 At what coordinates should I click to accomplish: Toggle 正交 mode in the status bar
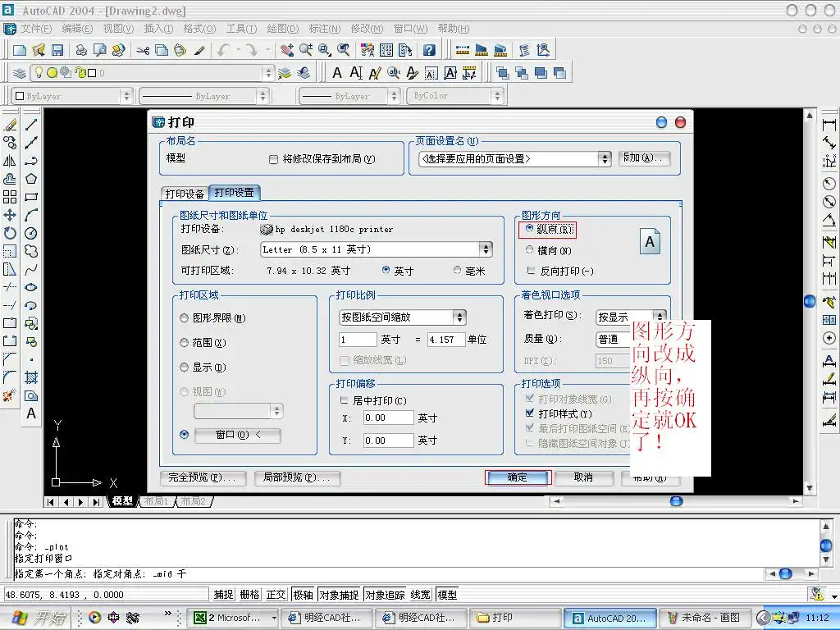tap(276, 595)
